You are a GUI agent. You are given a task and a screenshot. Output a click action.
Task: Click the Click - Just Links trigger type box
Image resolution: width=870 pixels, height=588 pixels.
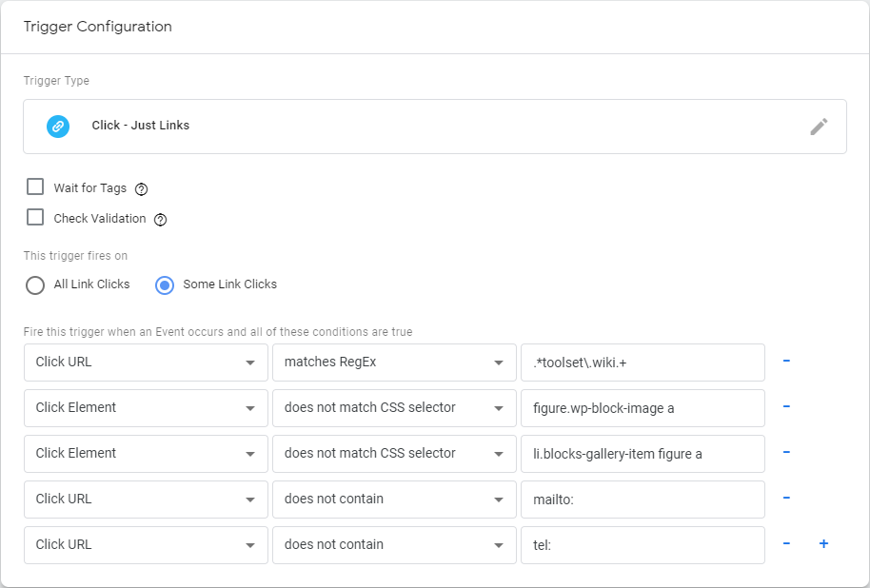435,127
